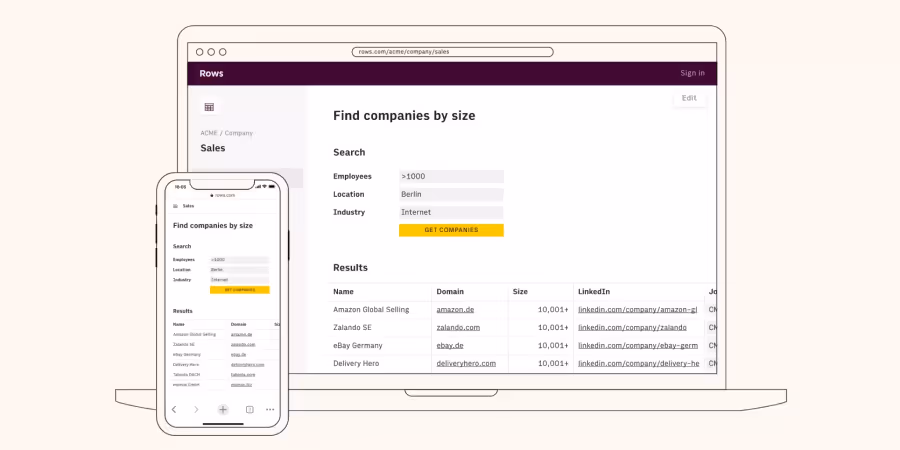
Task: Tap the Industry field on the phone
Action: pyautogui.click(x=239, y=280)
